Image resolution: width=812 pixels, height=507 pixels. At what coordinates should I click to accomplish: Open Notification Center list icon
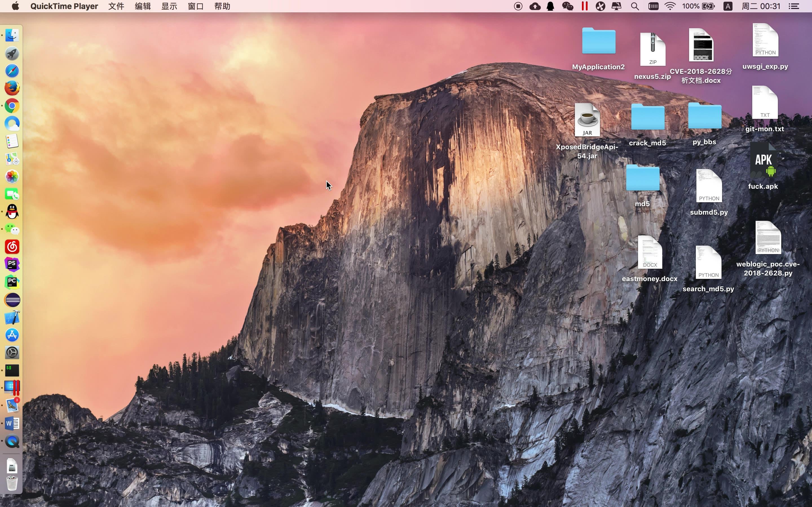click(x=794, y=6)
